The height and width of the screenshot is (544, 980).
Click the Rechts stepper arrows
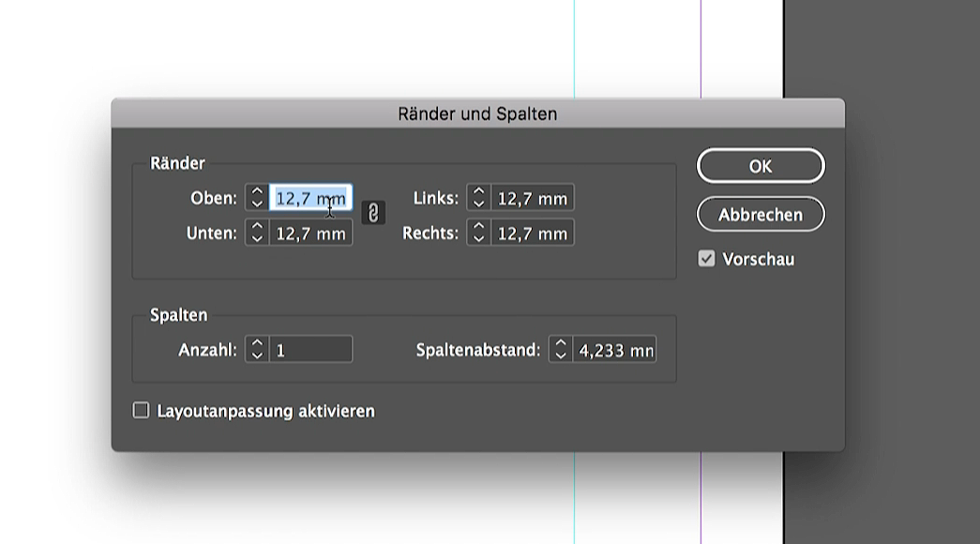(478, 234)
